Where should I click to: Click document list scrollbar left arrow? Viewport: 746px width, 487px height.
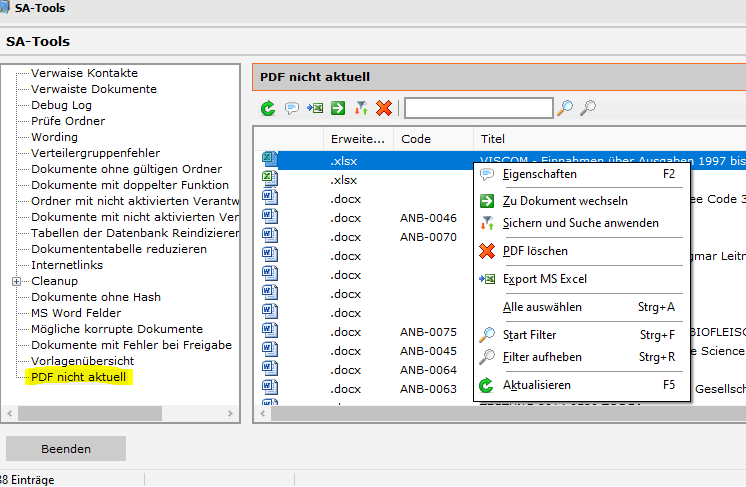(263, 414)
